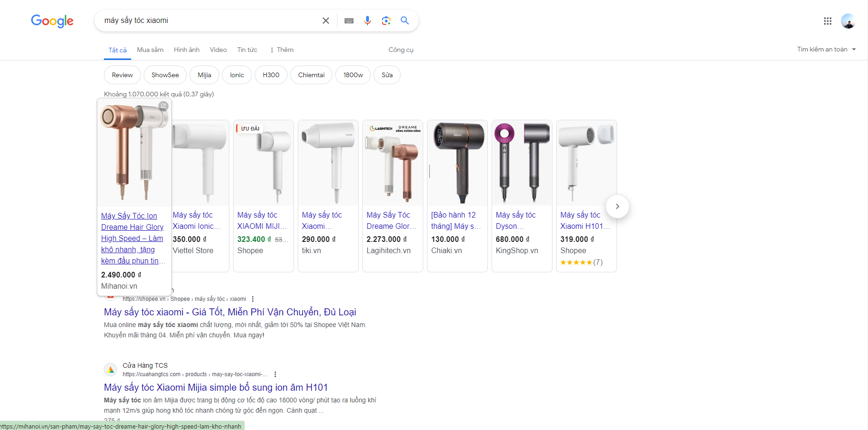Open the tiki.vn Xiaomi dryer listing
Viewport: 868px width, 430px height.
(x=322, y=220)
